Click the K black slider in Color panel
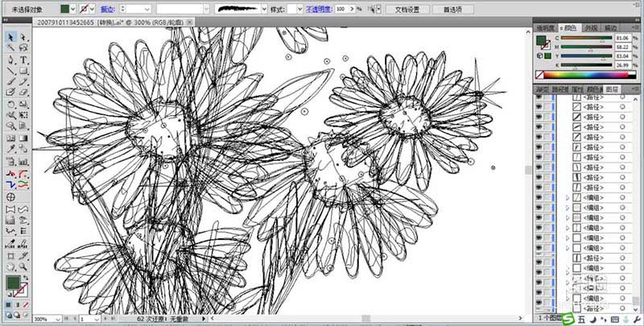The width and height of the screenshot is (644, 326). [587, 65]
